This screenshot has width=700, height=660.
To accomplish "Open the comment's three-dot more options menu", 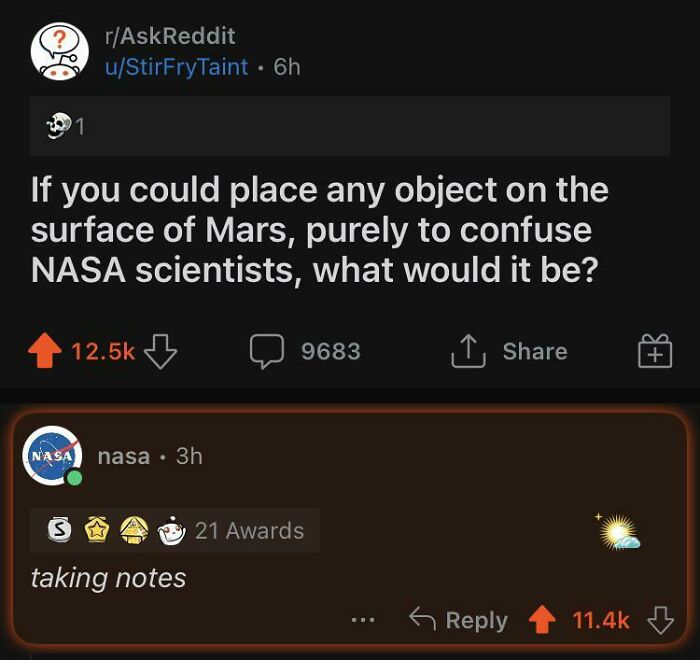I will coord(362,620).
